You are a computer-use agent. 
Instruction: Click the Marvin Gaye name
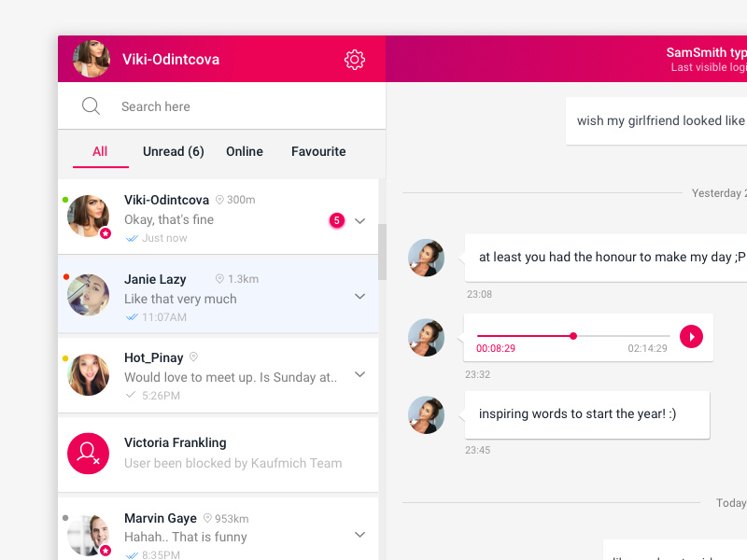161,518
